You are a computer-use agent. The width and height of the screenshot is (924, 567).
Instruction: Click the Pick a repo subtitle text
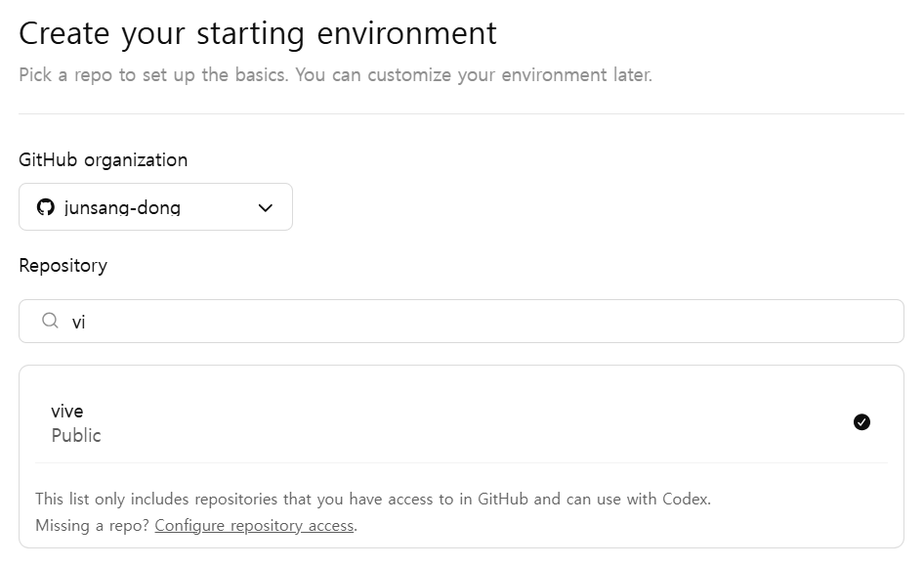335,75
